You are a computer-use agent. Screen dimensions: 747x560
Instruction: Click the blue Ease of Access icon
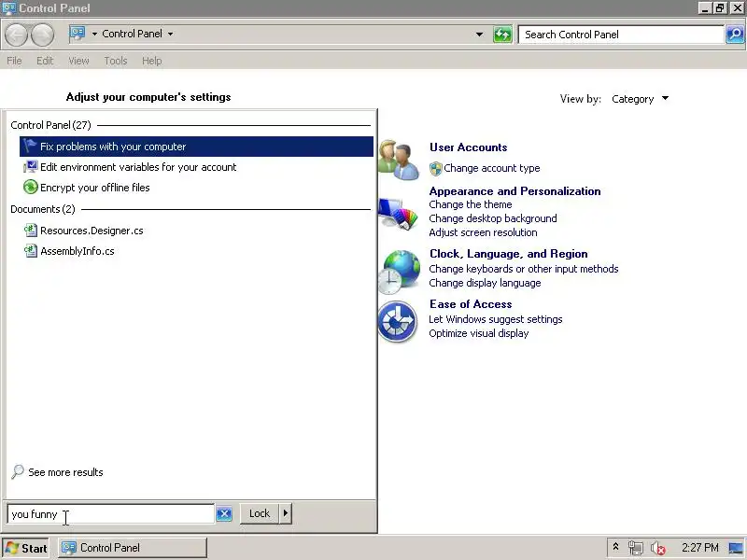pyautogui.click(x=398, y=322)
